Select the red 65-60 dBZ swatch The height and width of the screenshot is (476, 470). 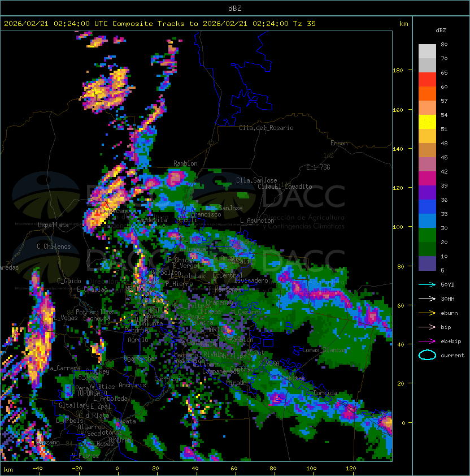[x=427, y=80]
